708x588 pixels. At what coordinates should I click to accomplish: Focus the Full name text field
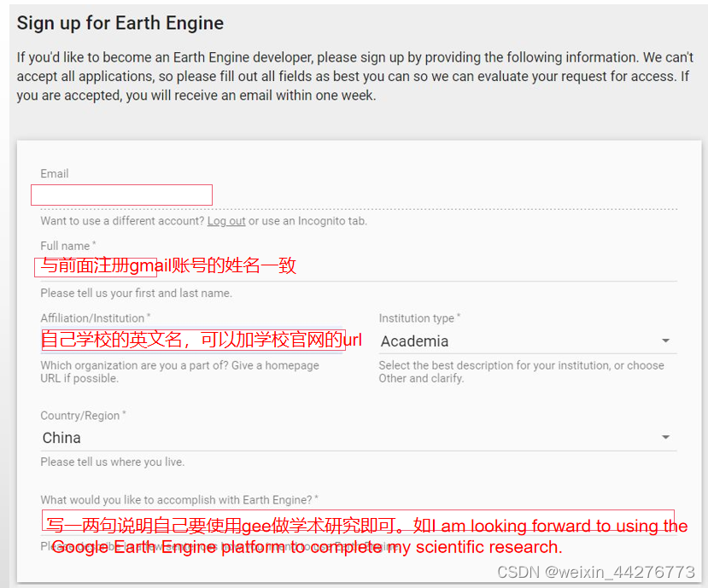click(359, 267)
